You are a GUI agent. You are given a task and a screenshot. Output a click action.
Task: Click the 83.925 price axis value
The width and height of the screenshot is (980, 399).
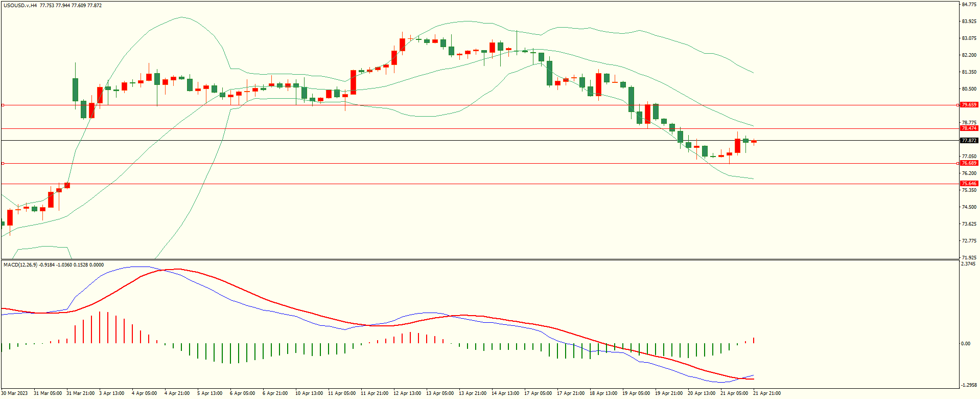pyautogui.click(x=969, y=21)
